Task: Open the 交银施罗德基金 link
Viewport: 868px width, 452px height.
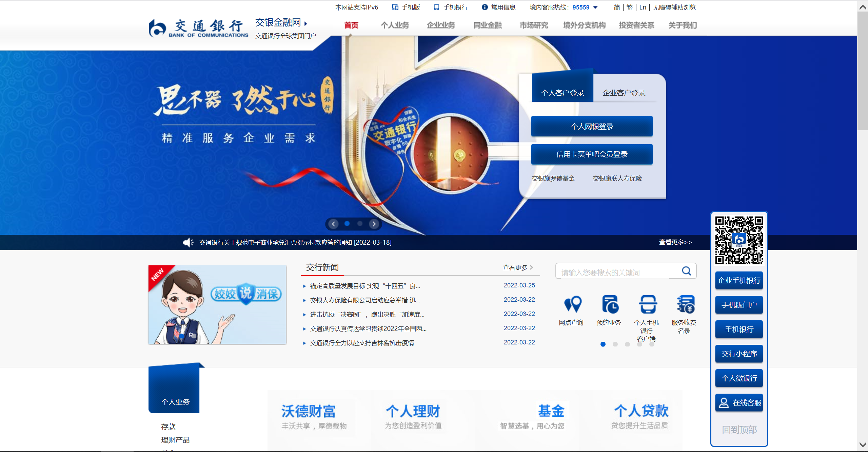Action: 553,178
